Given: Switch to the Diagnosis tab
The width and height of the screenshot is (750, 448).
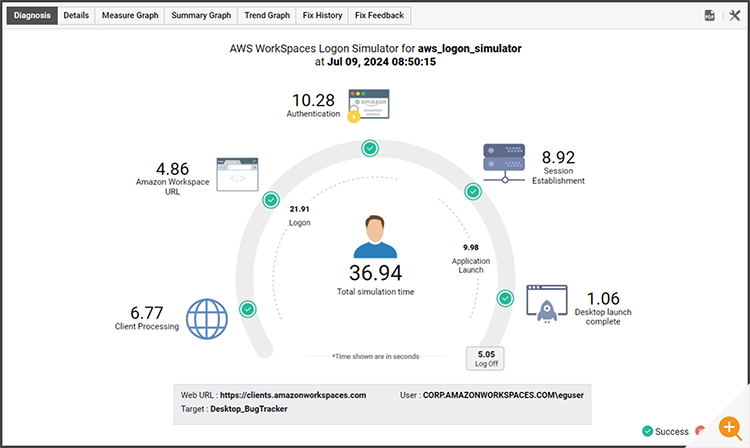Looking at the screenshot, I should click(x=32, y=15).
